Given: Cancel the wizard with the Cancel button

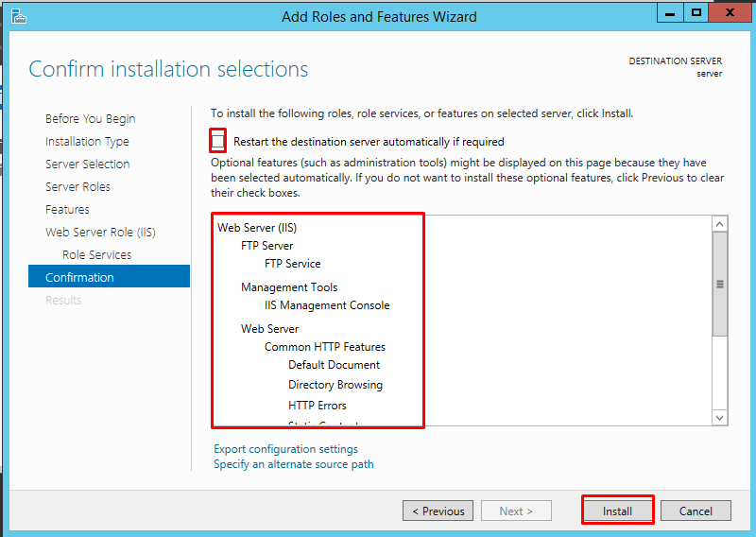Looking at the screenshot, I should point(696,511).
